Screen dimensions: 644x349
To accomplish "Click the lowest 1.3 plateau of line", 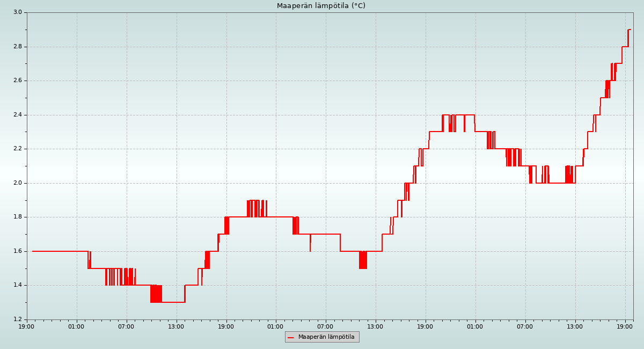I will [173, 302].
